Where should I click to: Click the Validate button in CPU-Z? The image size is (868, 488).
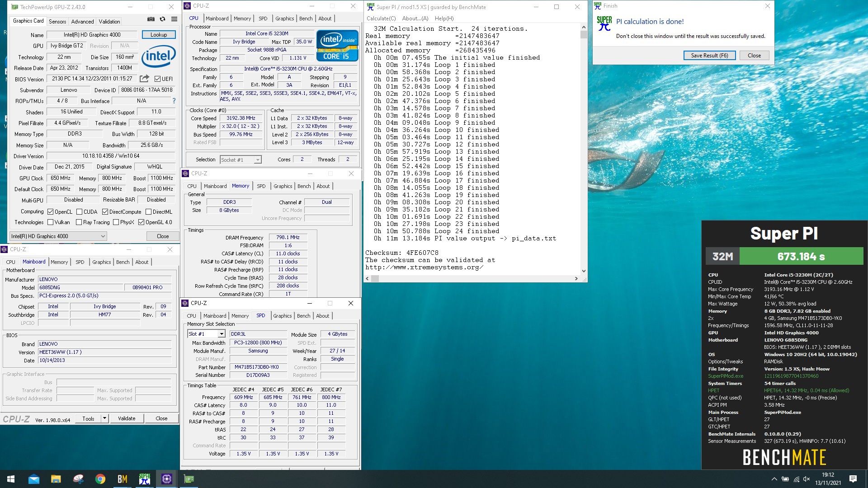coord(127,418)
